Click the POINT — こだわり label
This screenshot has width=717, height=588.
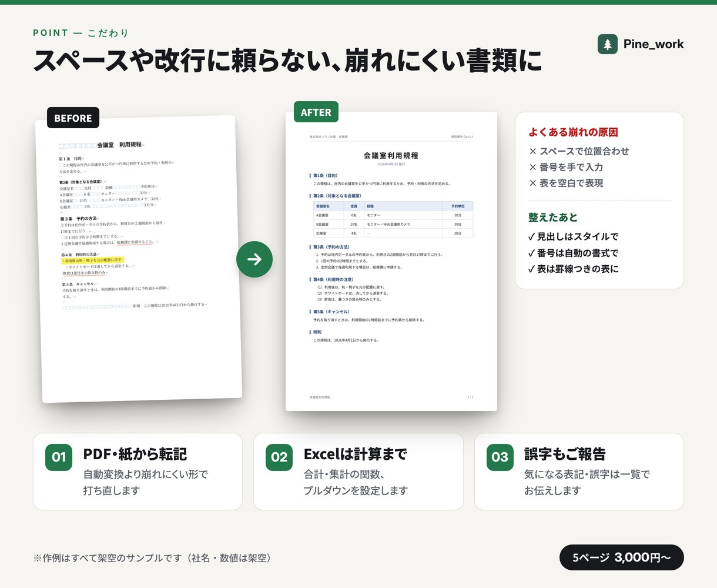tap(81, 33)
